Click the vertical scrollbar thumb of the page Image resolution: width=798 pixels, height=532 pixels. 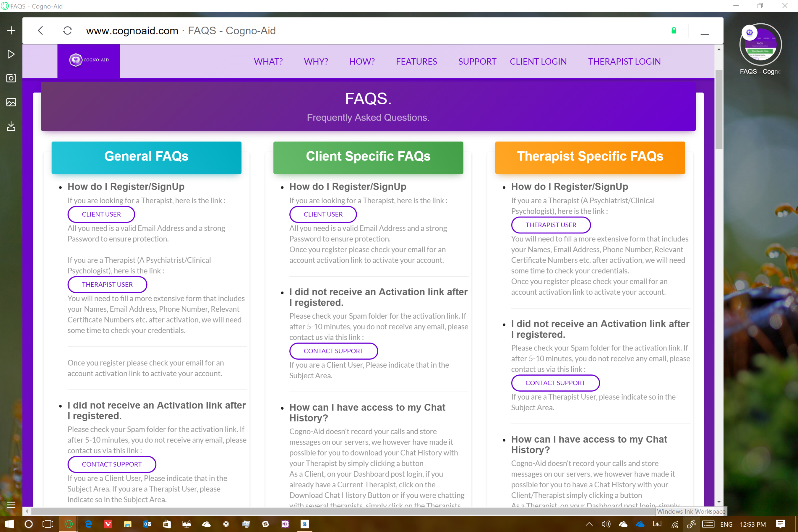[x=718, y=109]
